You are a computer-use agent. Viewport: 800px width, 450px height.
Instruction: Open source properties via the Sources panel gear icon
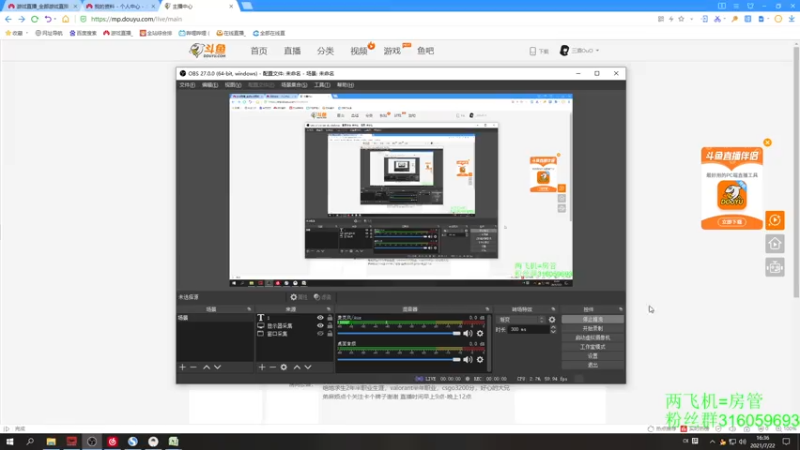click(x=284, y=367)
